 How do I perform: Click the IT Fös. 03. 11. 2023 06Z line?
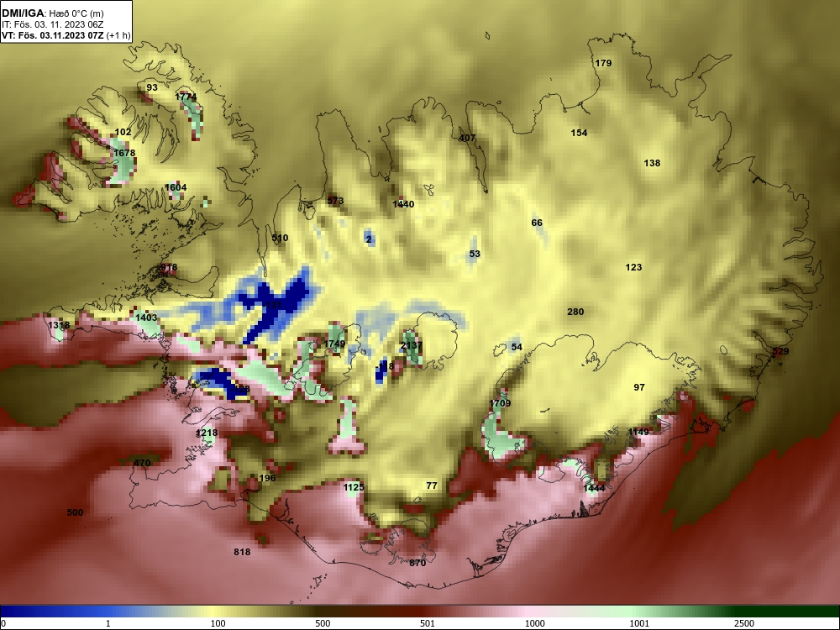(x=51, y=24)
